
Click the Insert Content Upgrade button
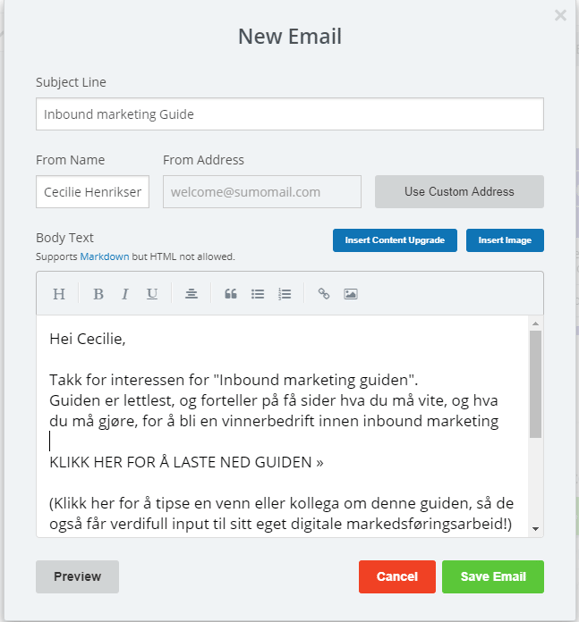(395, 240)
